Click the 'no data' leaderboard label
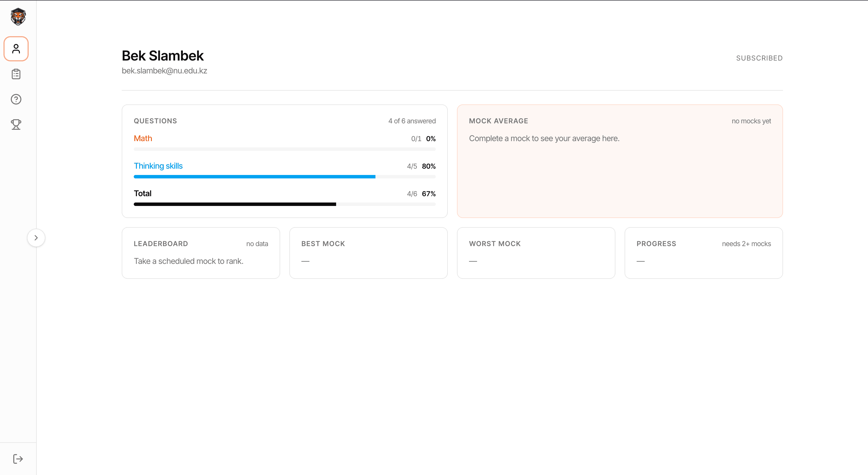 (257, 244)
